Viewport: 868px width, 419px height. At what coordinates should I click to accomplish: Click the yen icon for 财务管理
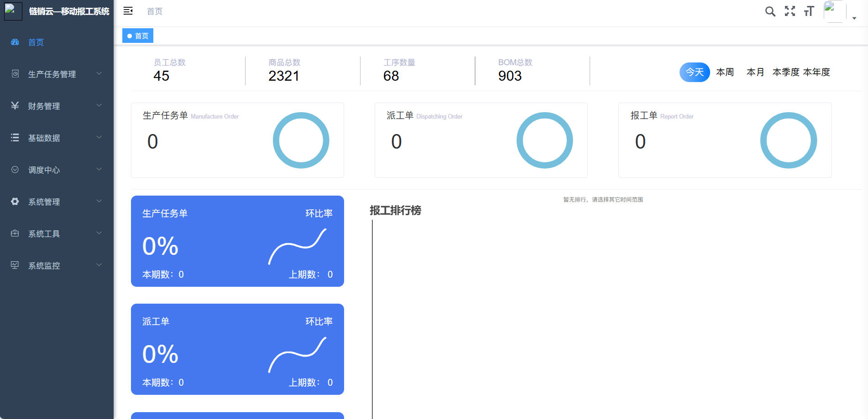pyautogui.click(x=15, y=106)
